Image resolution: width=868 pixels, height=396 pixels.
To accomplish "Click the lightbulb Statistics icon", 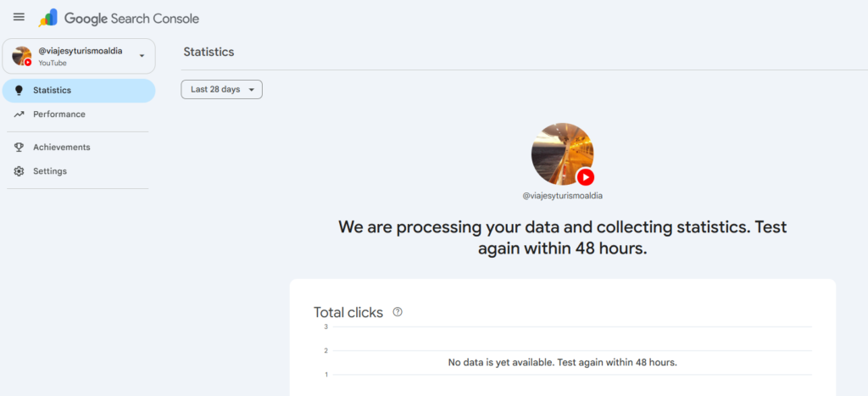I will pos(19,90).
